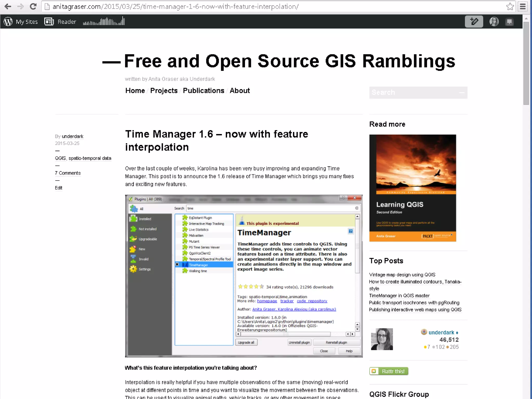
Task: Go to the Publications page
Action: 203,91
